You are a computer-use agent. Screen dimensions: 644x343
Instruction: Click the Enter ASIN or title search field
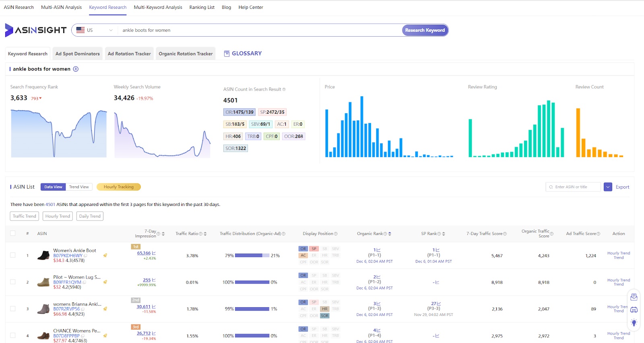(x=573, y=187)
